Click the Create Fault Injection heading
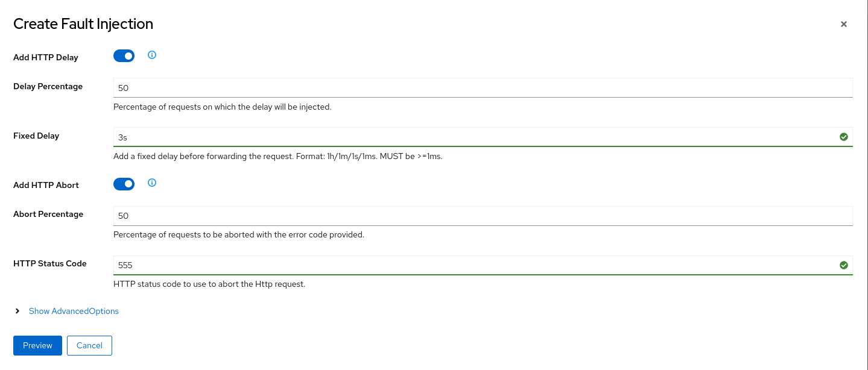This screenshot has height=370, width=868. coord(83,24)
